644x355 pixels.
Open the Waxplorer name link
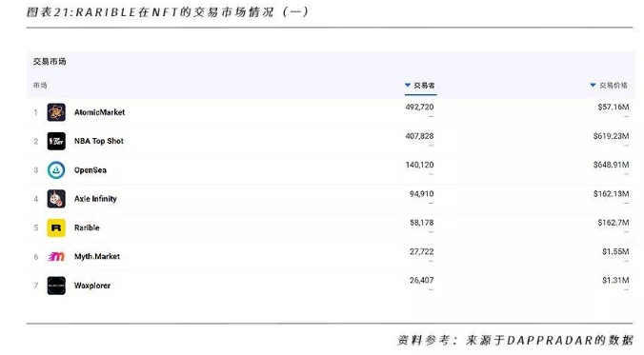(92, 286)
